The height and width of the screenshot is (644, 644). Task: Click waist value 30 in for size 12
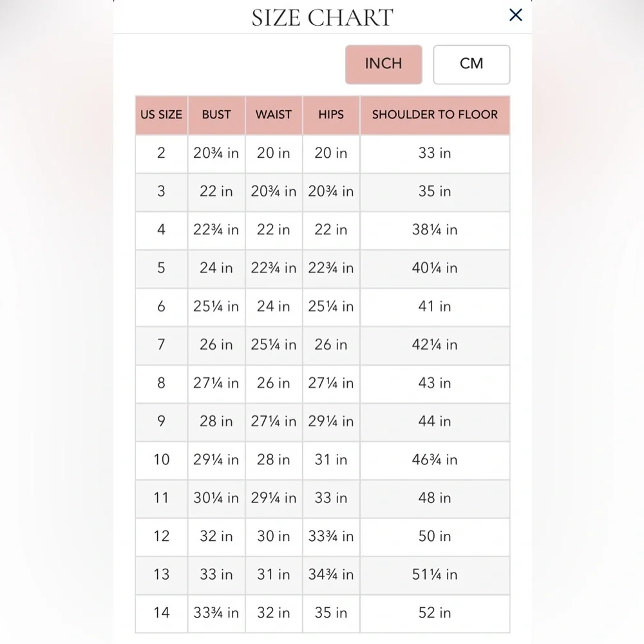pos(274,536)
